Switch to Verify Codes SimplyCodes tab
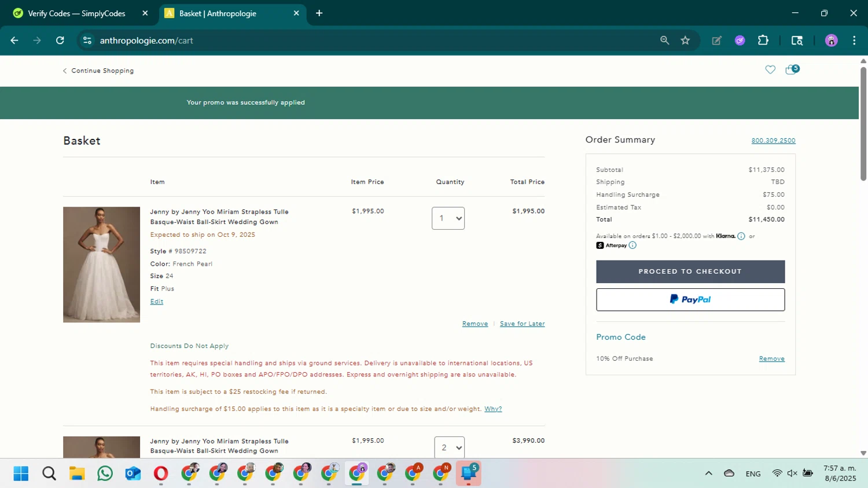The image size is (868, 488). [x=76, y=13]
